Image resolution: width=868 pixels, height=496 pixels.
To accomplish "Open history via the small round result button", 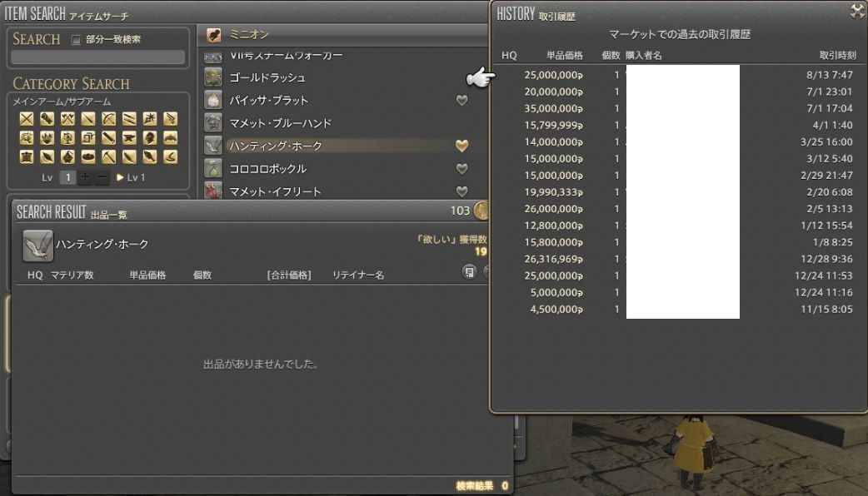I will [x=469, y=271].
